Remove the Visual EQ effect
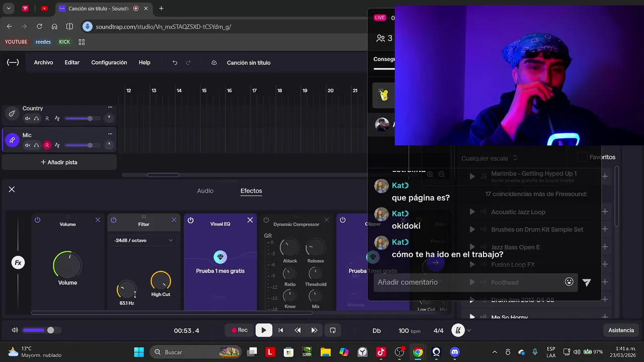Viewport: 644px width, 362px height. point(250,220)
